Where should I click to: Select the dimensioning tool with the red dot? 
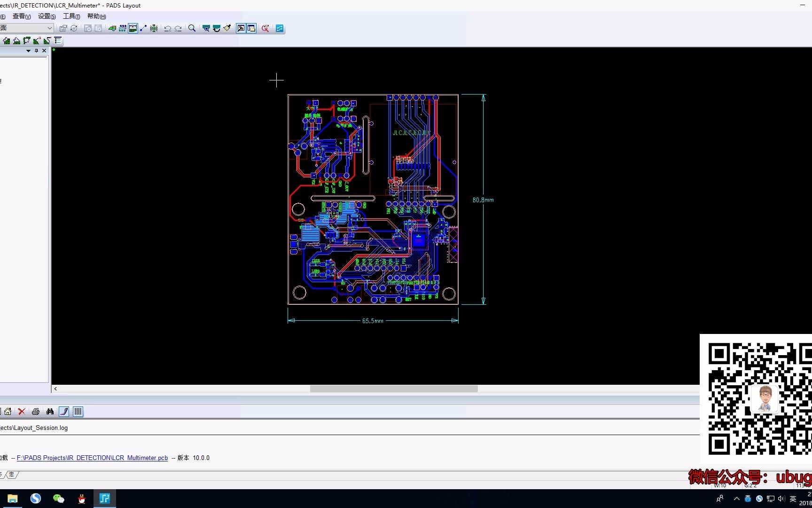pyautogui.click(x=37, y=40)
